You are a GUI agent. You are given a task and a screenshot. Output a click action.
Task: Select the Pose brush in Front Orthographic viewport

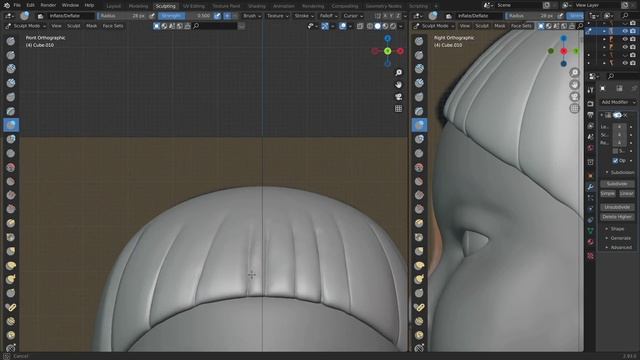click(11, 307)
